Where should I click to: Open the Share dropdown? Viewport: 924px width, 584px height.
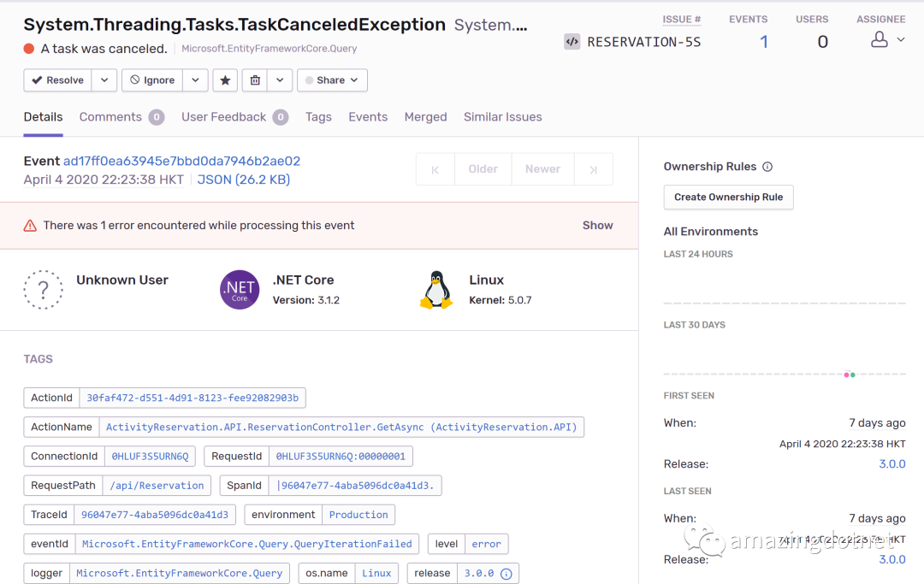click(x=332, y=80)
